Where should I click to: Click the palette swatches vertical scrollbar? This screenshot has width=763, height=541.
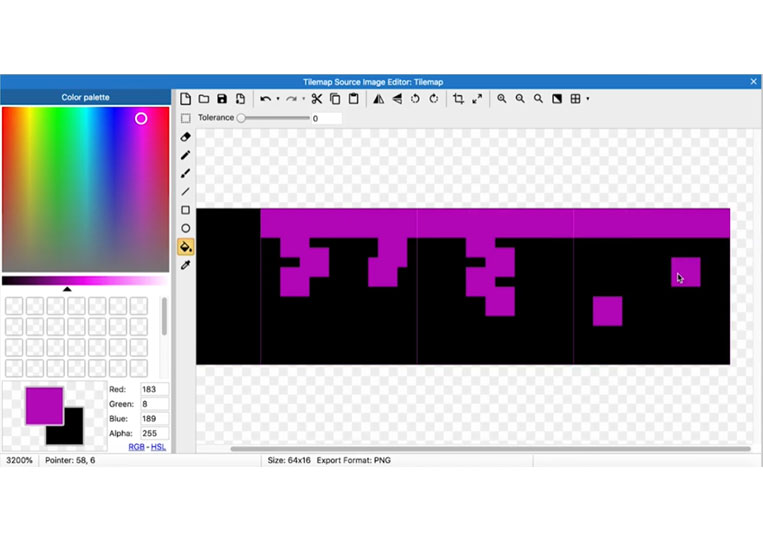[164, 316]
